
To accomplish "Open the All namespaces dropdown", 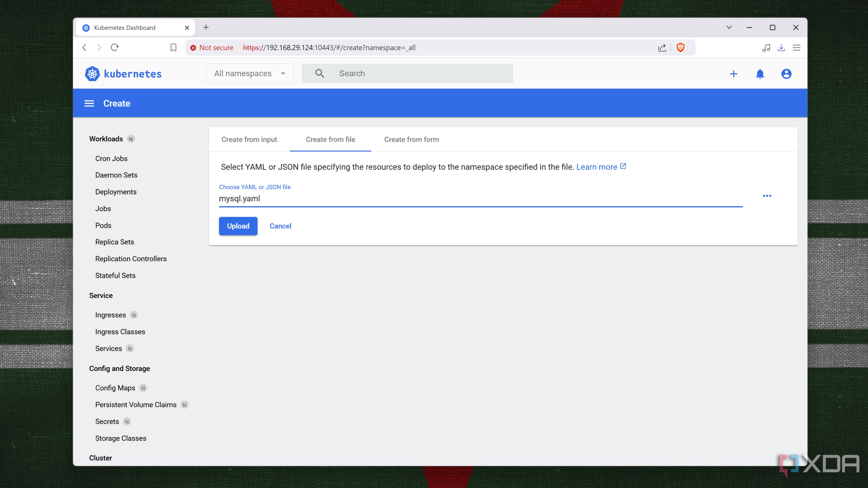I will (x=250, y=73).
